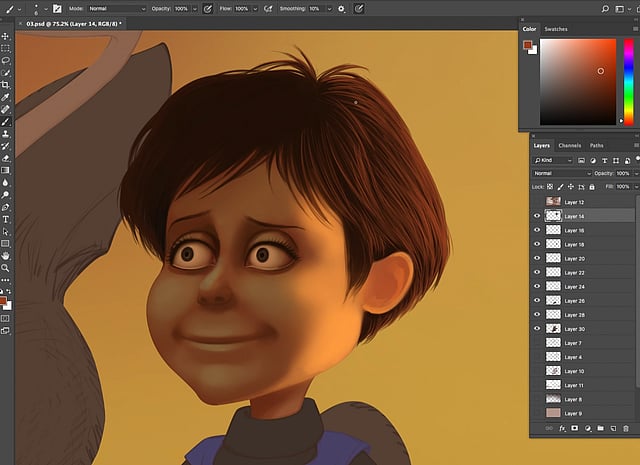Toggle Quick Mask mode in the toolbar
The image size is (640, 465).
point(5,318)
